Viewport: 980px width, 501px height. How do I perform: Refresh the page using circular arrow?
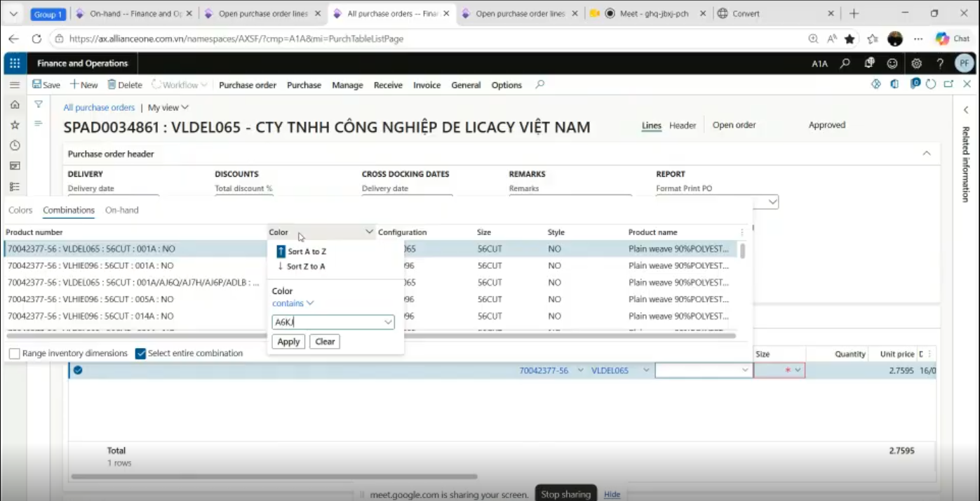931,84
